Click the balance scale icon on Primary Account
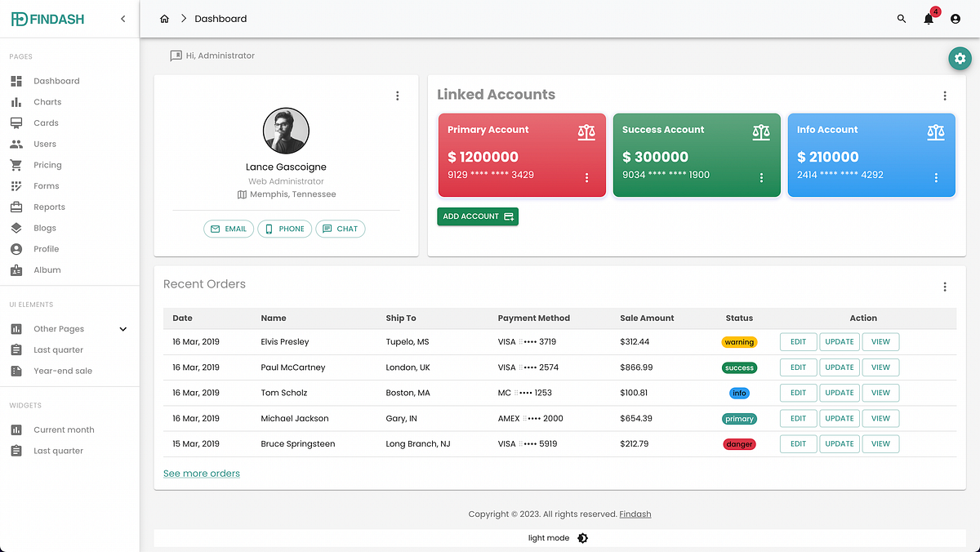This screenshot has width=980, height=552. (x=589, y=131)
